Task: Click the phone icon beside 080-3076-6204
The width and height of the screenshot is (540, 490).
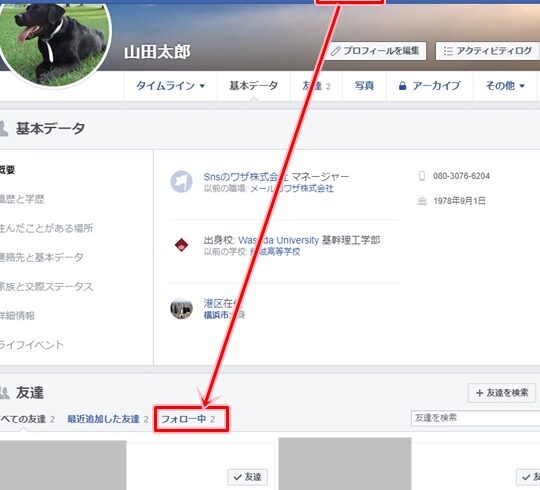Action: 422,176
